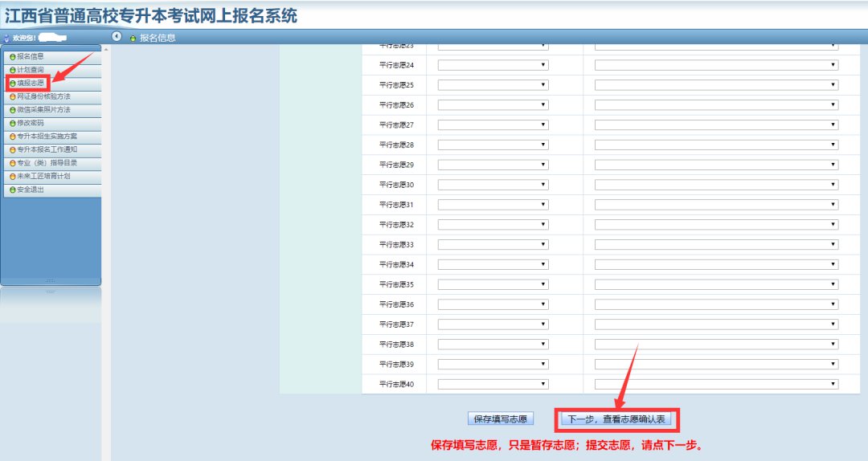Open wide dropdown in 平行志愿30 row
Viewport: 868px width, 461px height.
(x=716, y=184)
